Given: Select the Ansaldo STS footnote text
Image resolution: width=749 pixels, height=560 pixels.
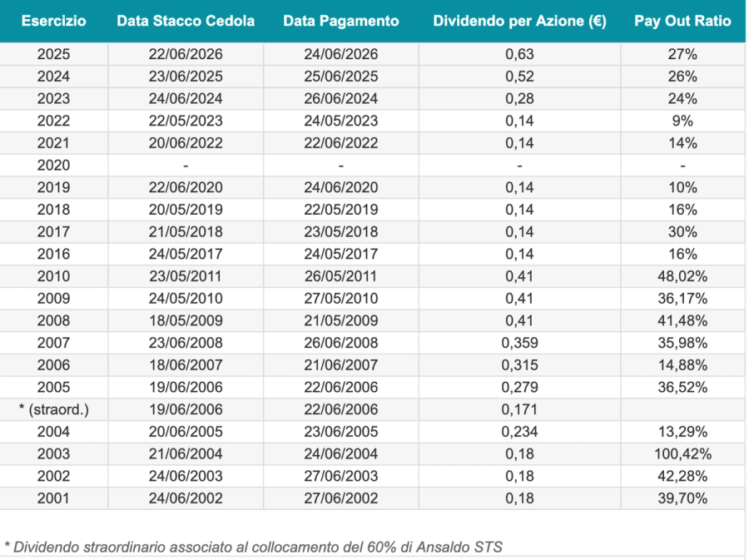Looking at the screenshot, I should [x=253, y=548].
